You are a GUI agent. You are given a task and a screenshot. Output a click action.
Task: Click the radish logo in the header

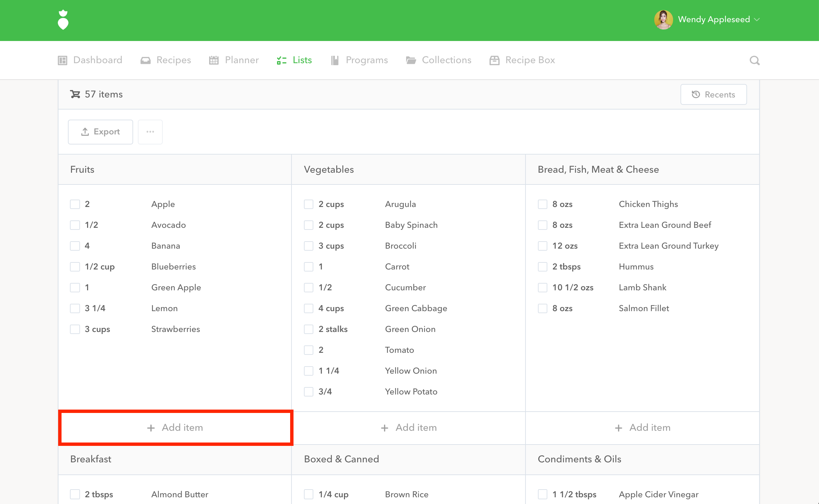pyautogui.click(x=63, y=20)
